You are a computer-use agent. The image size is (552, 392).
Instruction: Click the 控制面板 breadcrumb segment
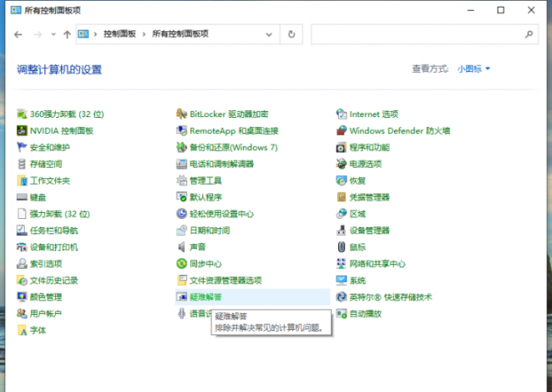coord(120,34)
